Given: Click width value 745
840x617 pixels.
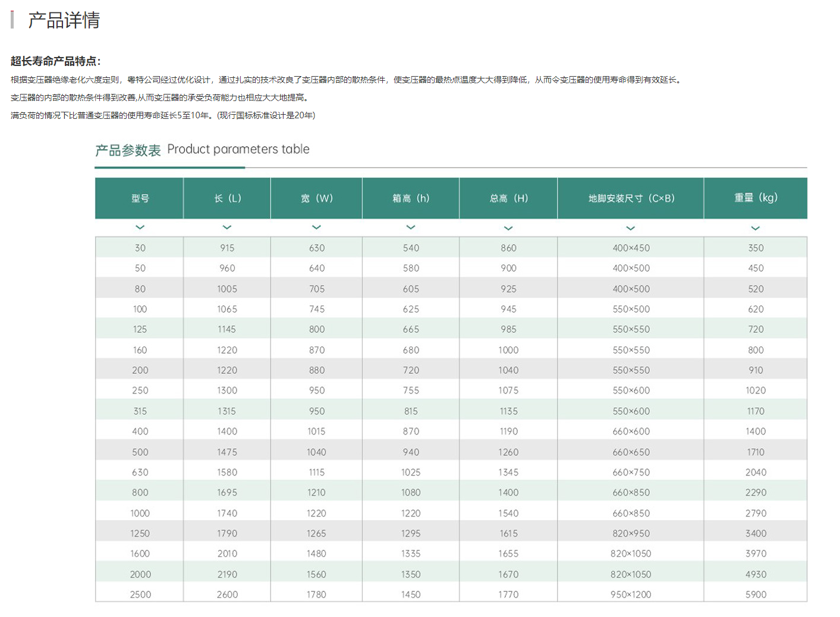Looking at the screenshot, I should (x=317, y=309).
